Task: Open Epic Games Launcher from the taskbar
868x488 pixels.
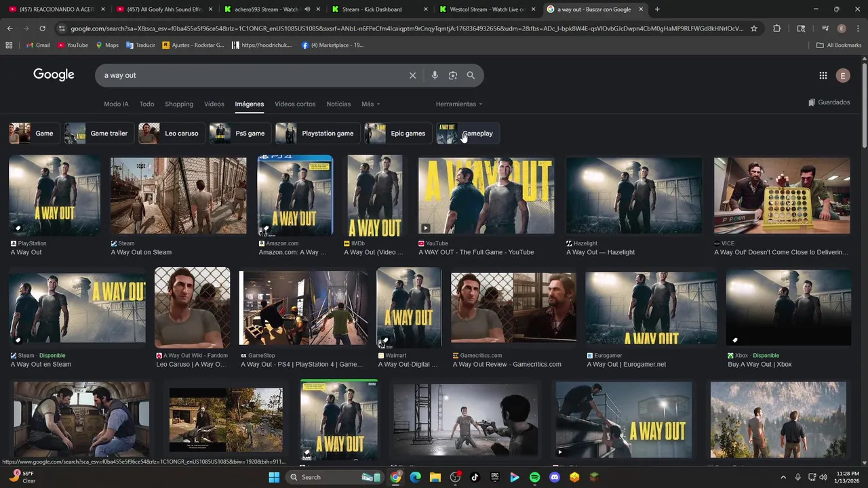Action: click(x=495, y=477)
